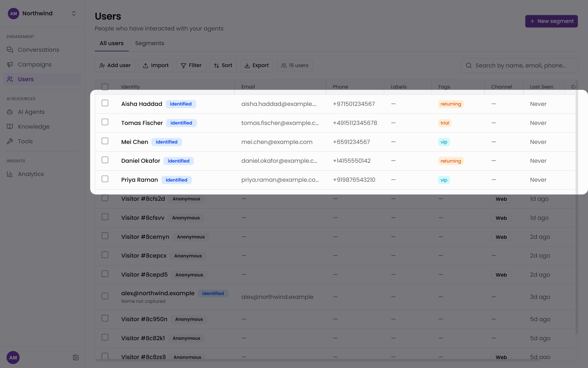588x368 pixels.
Task: Click the vip tag on Mei Chen
Action: click(444, 142)
